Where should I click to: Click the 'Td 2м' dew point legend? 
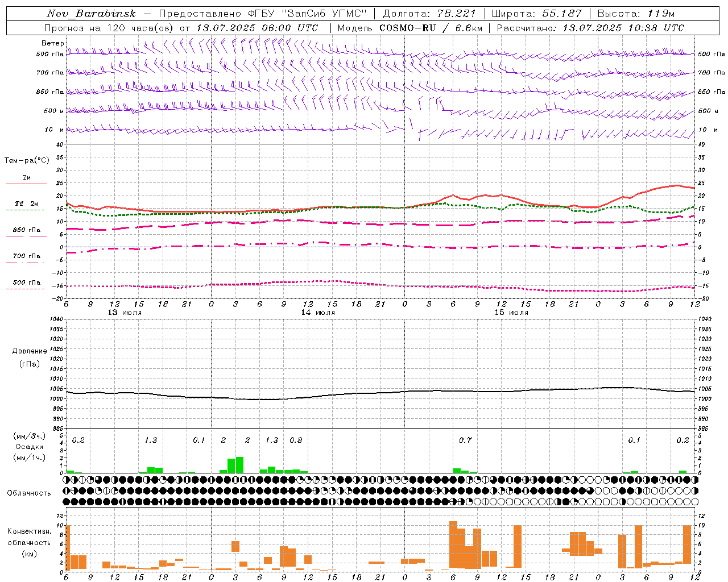click(27, 203)
